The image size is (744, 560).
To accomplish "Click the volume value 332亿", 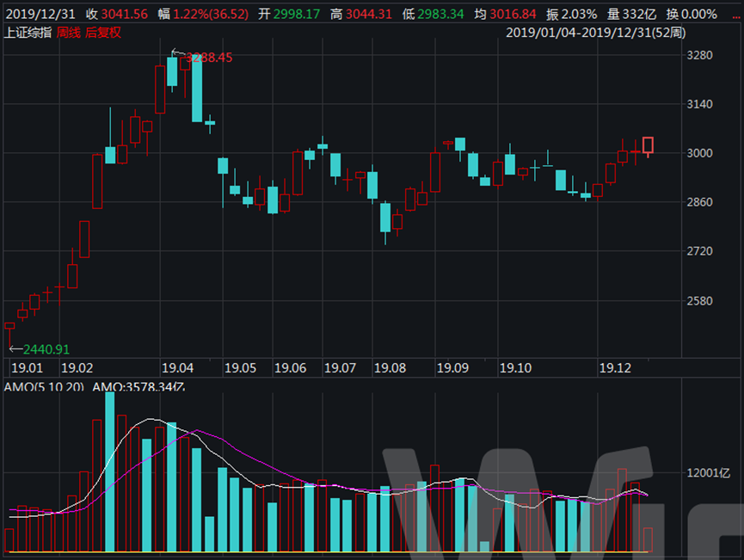I will coord(639,15).
